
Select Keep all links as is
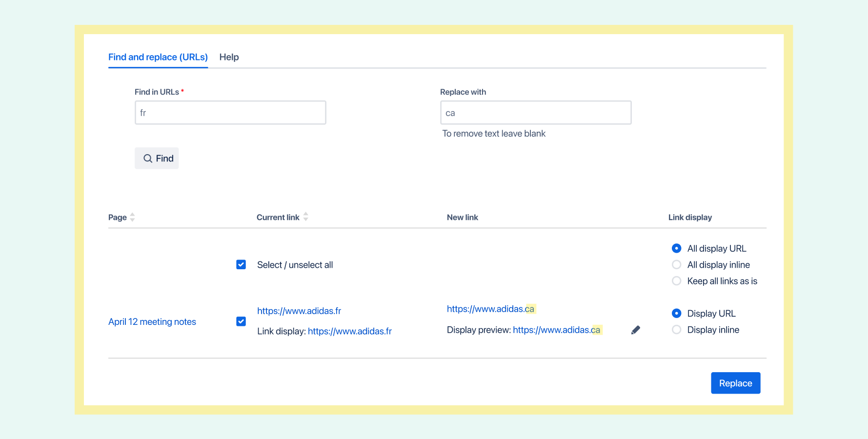click(676, 280)
